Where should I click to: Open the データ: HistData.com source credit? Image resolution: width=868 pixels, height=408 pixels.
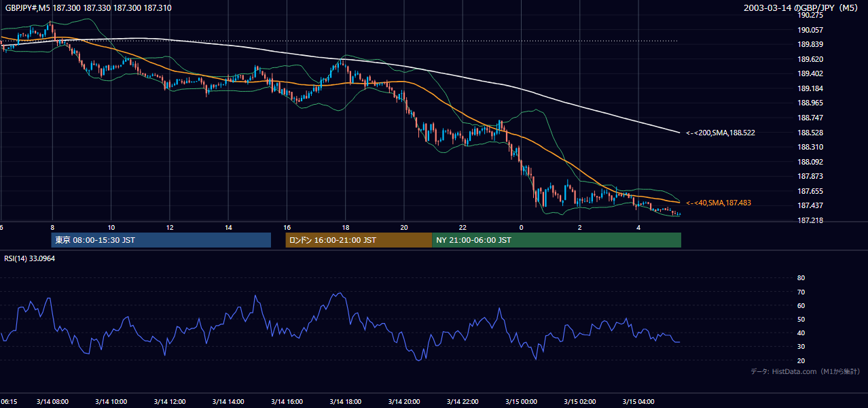point(806,371)
